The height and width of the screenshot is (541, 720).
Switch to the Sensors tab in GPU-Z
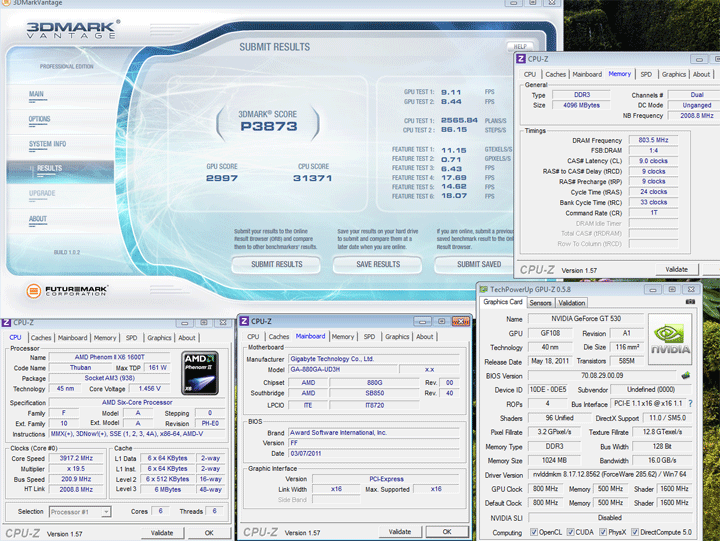(540, 302)
